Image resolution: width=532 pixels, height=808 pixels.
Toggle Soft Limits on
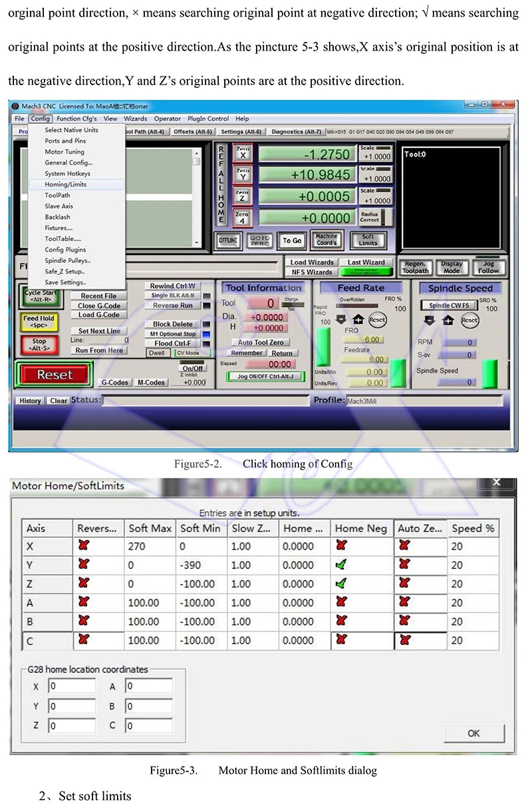click(368, 240)
